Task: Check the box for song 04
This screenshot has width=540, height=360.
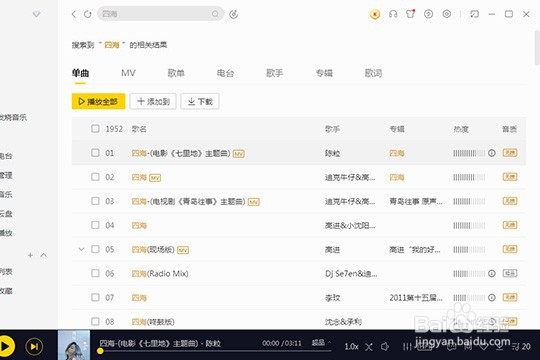Action: click(x=95, y=225)
